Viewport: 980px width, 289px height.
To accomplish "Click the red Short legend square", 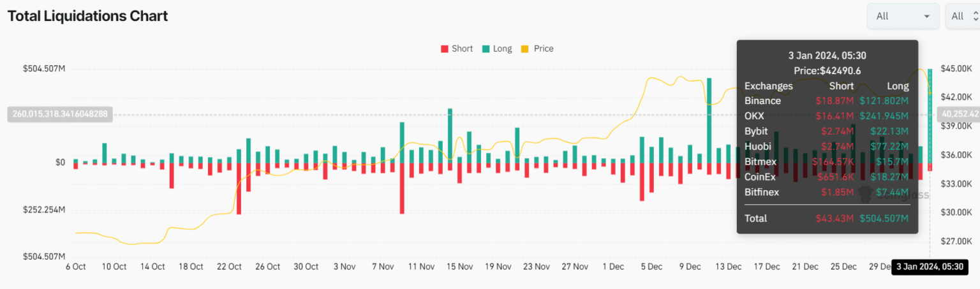I will point(445,49).
